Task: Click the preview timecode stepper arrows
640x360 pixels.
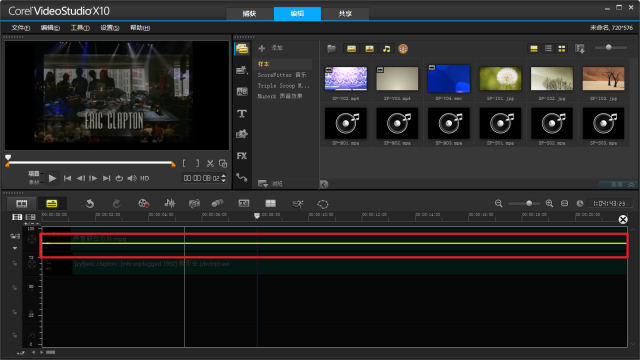Action: [223, 178]
